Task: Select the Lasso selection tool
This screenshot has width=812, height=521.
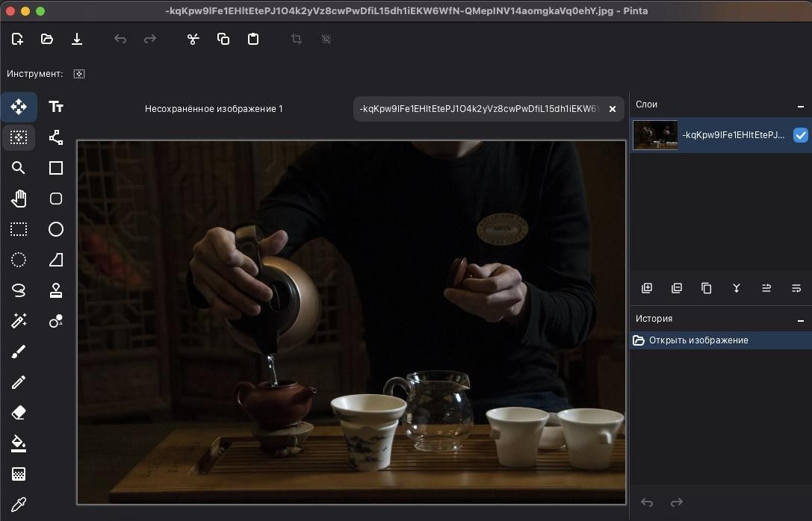Action: click(19, 290)
